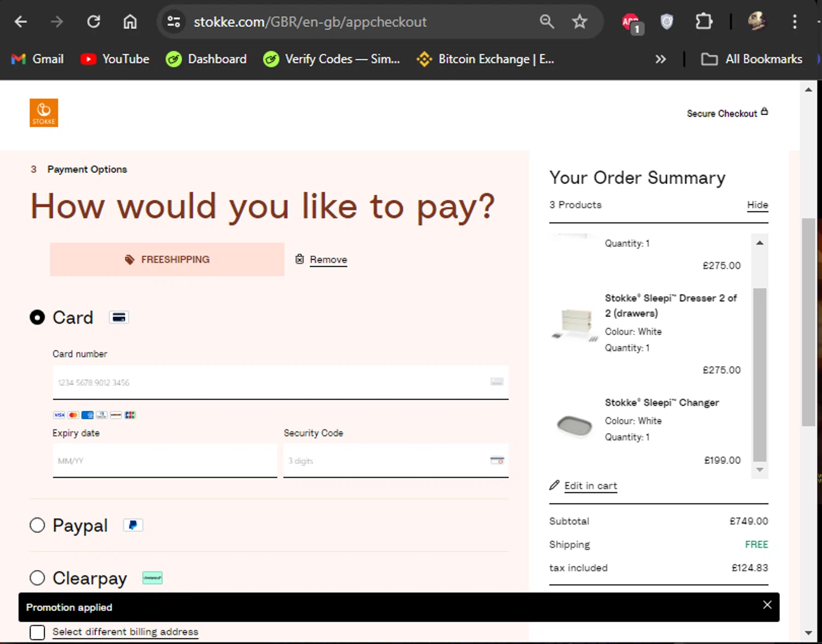
Task: Open the browser home page
Action: 130,22
